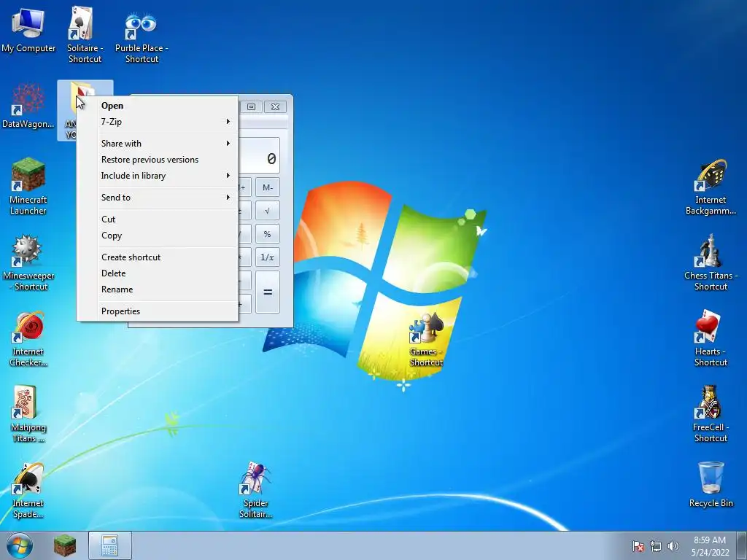Click the Calculator taskbar button
The width and height of the screenshot is (747, 560).
(109, 545)
